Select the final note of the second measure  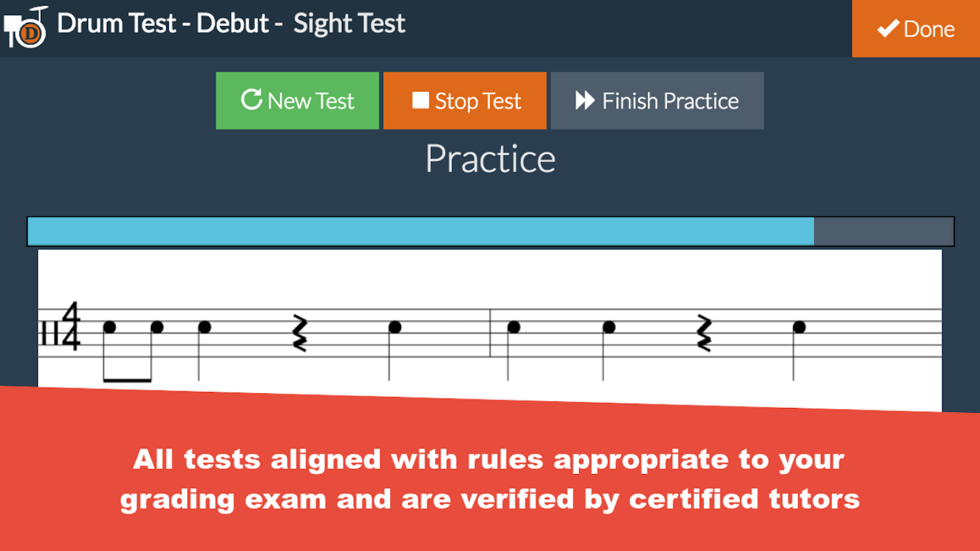[799, 328]
